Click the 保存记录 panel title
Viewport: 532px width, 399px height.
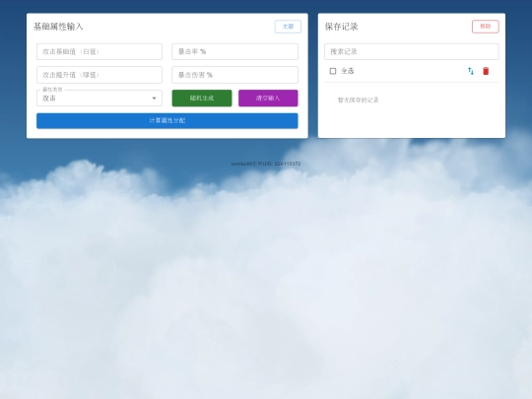[x=341, y=27]
